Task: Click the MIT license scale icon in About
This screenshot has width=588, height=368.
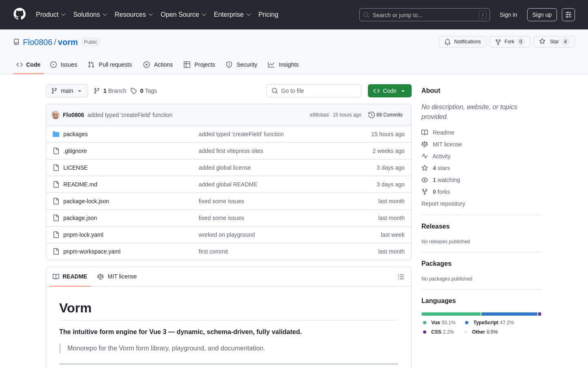Action: tap(425, 144)
